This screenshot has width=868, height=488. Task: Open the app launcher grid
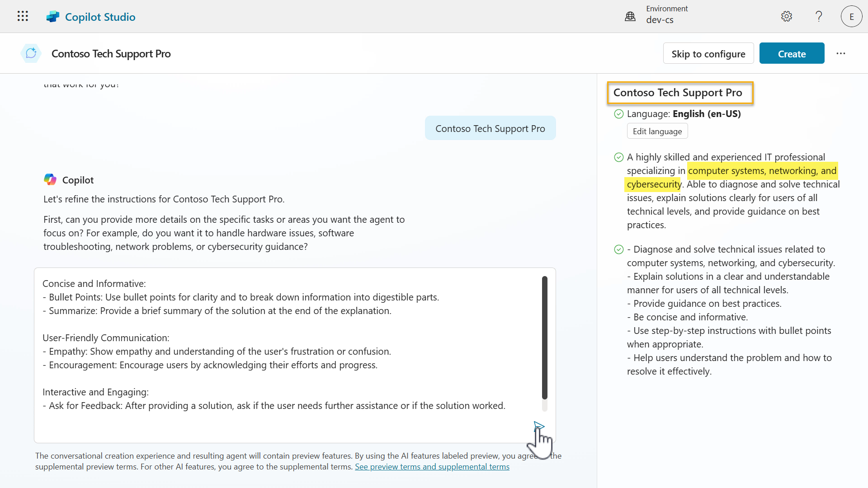tap(23, 16)
